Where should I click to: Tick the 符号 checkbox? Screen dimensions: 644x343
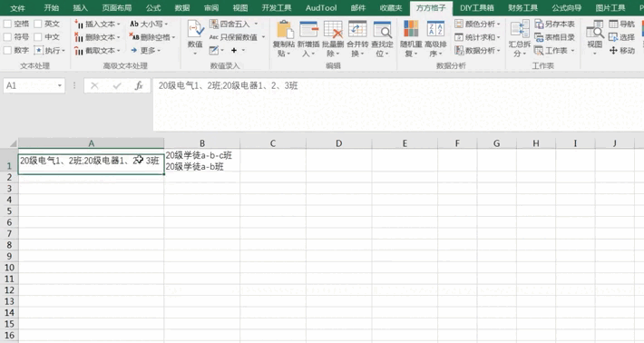coord(7,37)
